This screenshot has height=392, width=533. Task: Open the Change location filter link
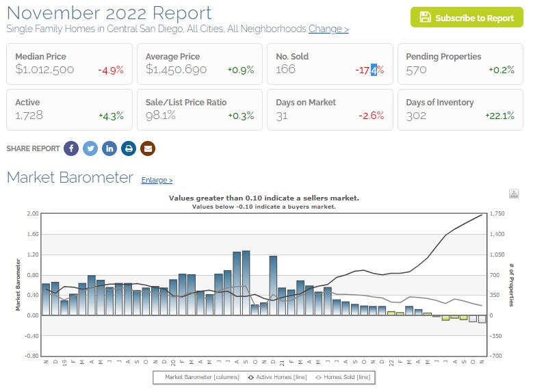pos(328,29)
